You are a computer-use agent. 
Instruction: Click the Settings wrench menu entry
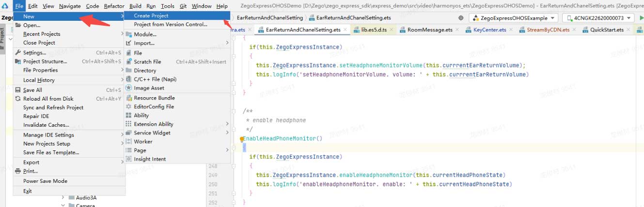(34, 52)
